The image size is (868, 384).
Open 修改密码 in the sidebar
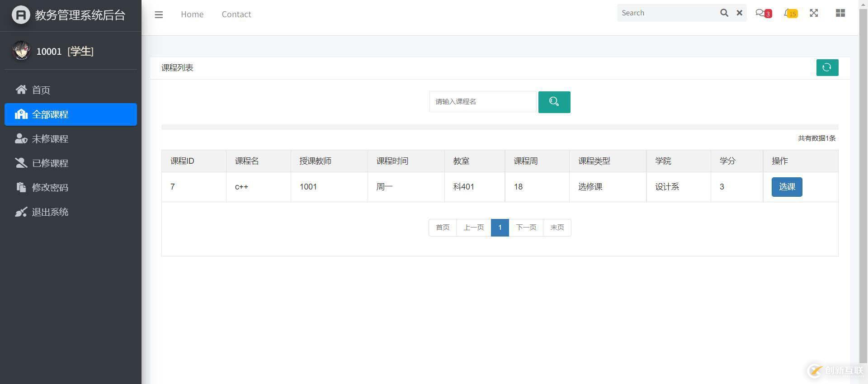tap(71, 188)
